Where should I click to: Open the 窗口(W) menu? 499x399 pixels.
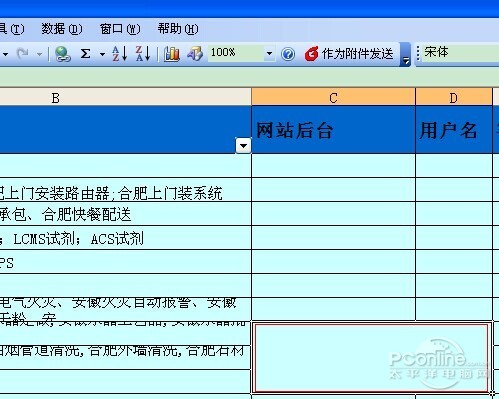tap(120, 29)
